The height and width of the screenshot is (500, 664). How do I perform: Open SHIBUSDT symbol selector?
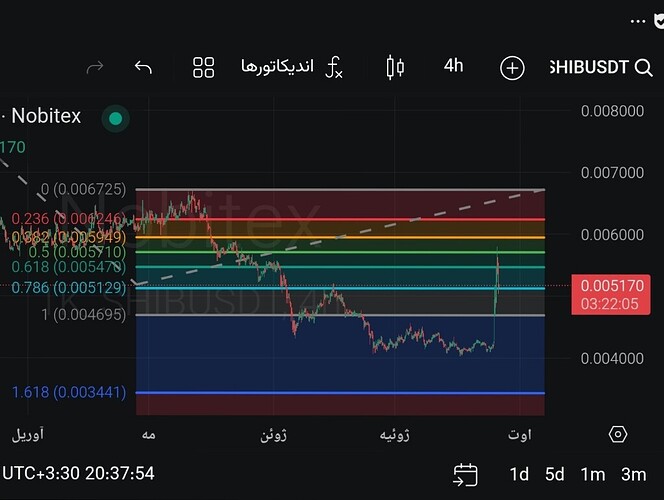tap(589, 67)
